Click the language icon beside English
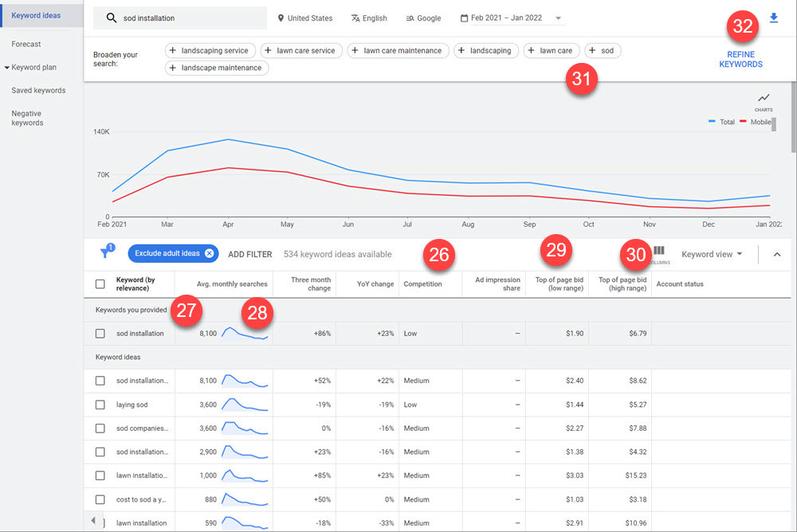The image size is (797, 532). 355,18
